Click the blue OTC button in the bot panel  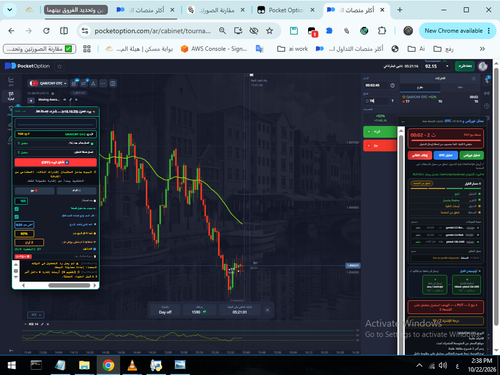[446, 155]
